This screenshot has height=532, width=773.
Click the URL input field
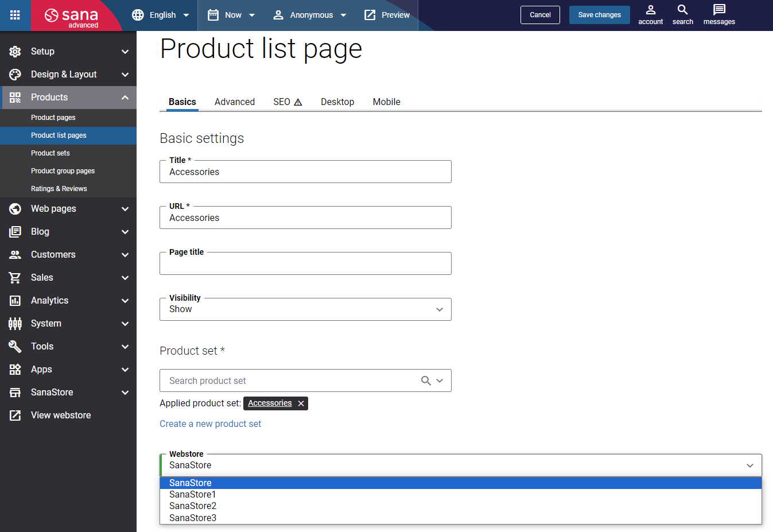click(x=305, y=218)
